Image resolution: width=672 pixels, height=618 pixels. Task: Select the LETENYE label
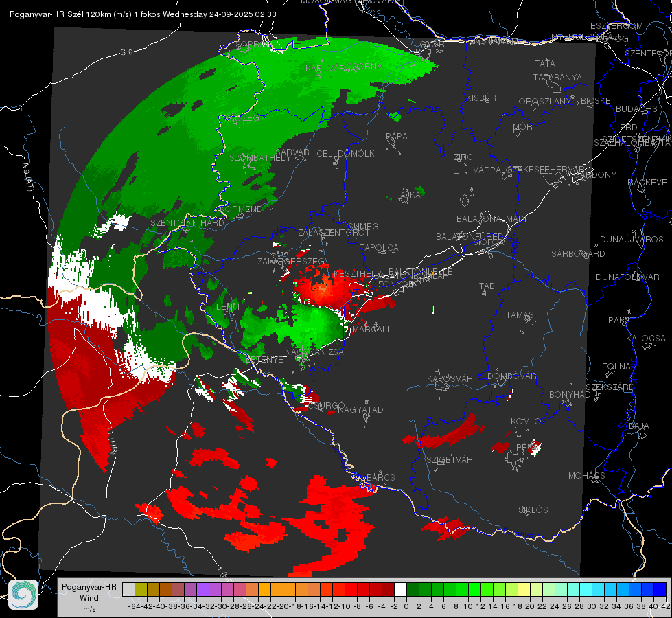point(264,359)
